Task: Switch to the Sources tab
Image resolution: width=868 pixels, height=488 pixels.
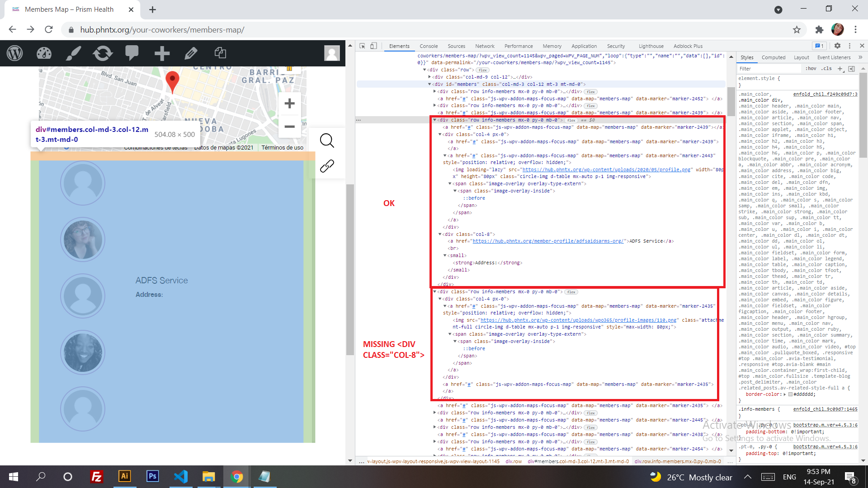Action: [x=456, y=46]
